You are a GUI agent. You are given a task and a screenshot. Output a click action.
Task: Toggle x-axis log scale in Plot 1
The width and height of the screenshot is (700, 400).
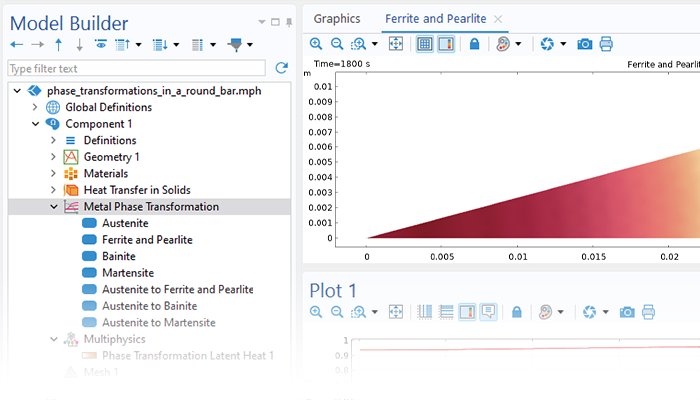[x=425, y=312]
